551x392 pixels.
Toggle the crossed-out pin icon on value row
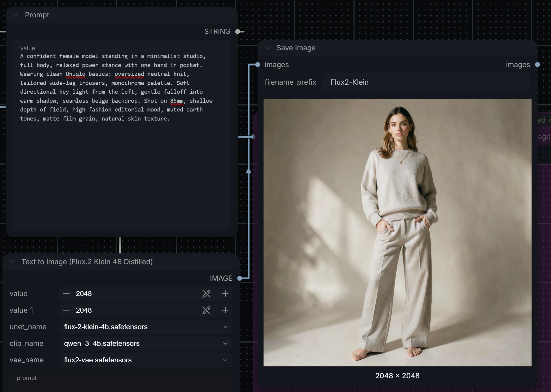point(207,294)
